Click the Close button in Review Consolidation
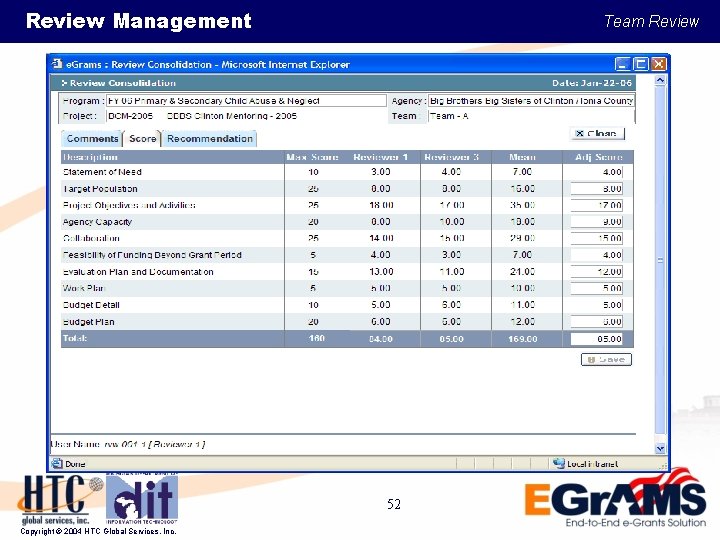720x540 pixels. pyautogui.click(x=597, y=133)
